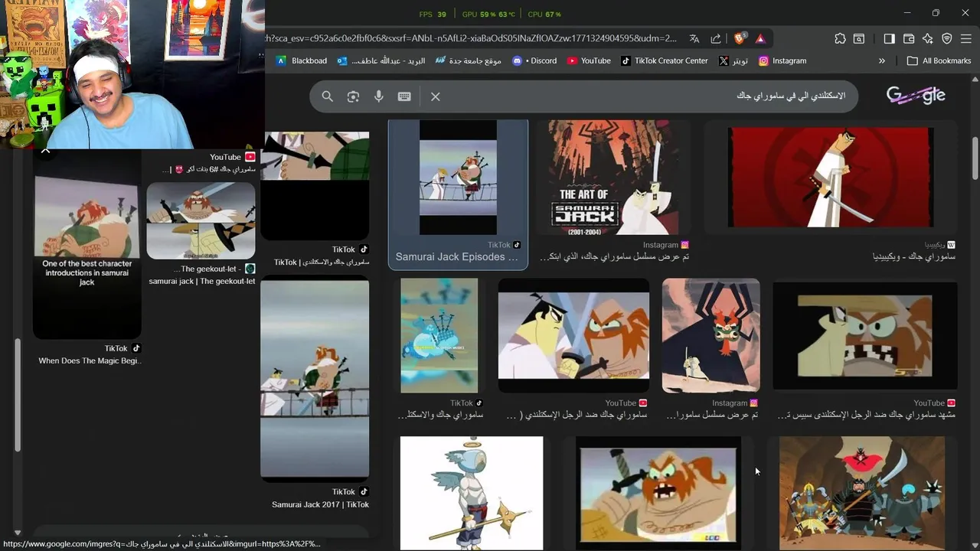Image resolution: width=980 pixels, height=551 pixels.
Task: Click the Wikipedia W source icon
Action: pyautogui.click(x=952, y=245)
